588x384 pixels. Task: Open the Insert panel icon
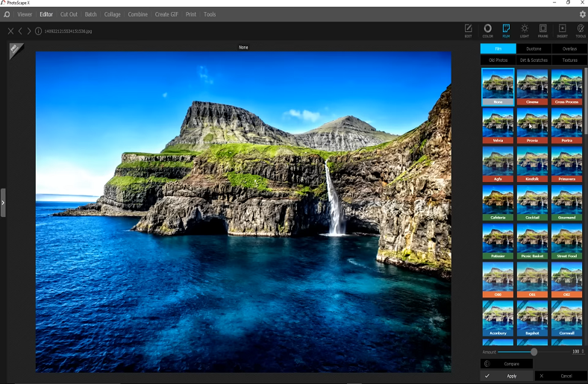point(562,31)
